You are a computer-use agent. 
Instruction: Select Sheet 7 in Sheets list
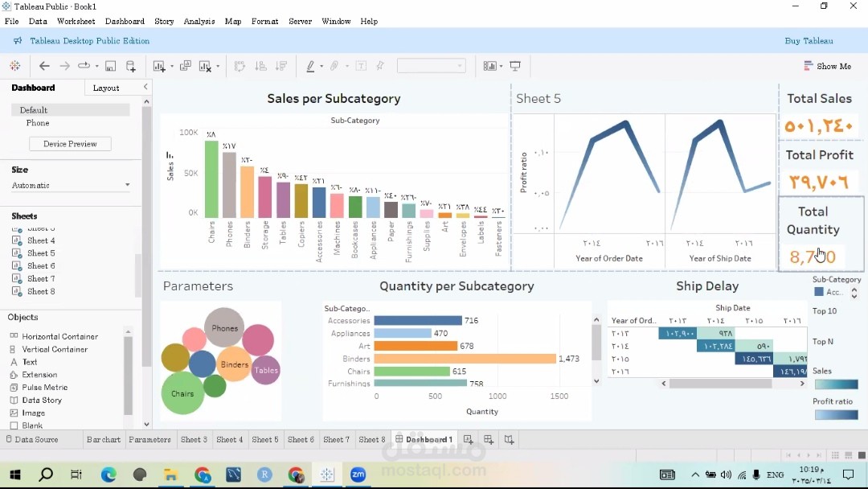point(41,278)
